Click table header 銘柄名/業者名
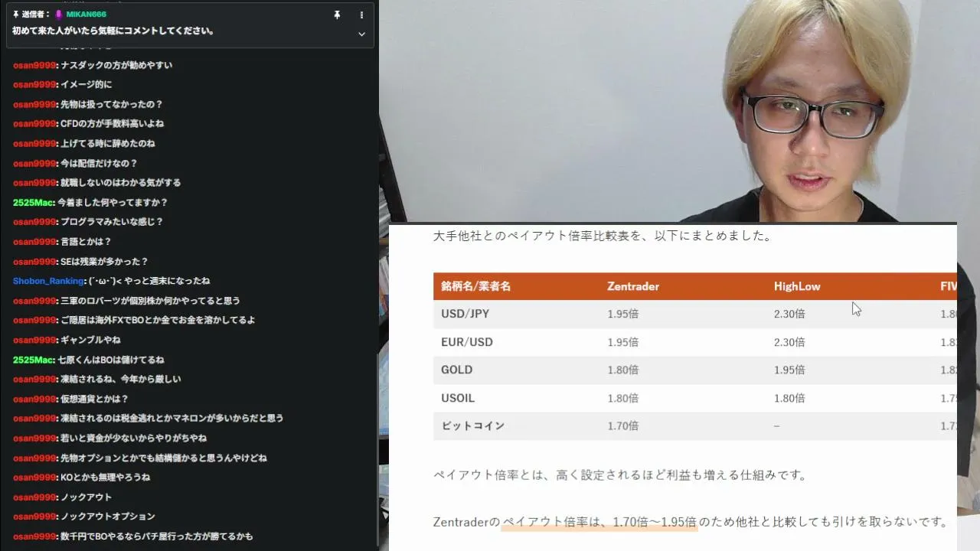This screenshot has height=551, width=980. 475,286
